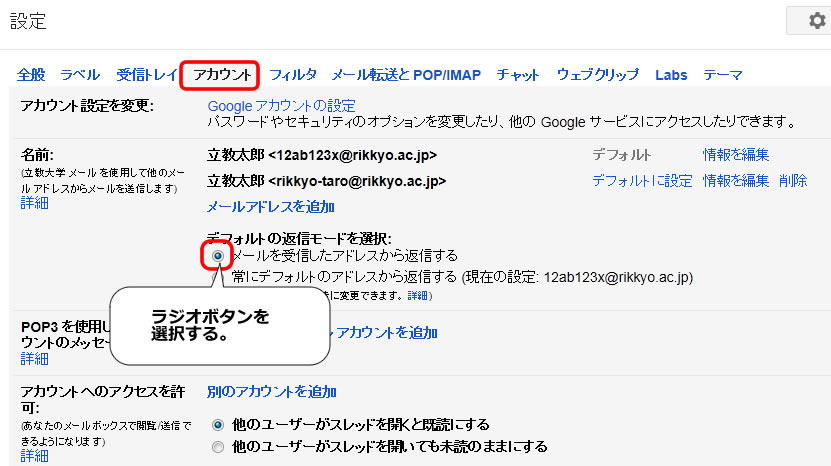
Task: Click メールアドレスを追加 link
Action: point(271,207)
